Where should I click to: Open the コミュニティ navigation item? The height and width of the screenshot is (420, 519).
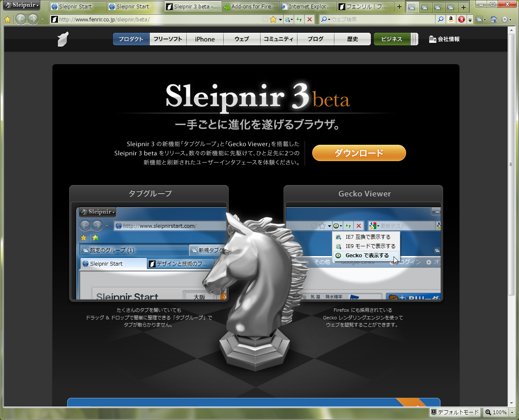pyautogui.click(x=279, y=39)
